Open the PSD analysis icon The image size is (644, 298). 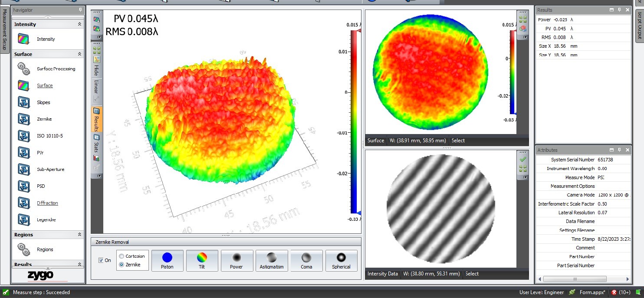[23, 186]
